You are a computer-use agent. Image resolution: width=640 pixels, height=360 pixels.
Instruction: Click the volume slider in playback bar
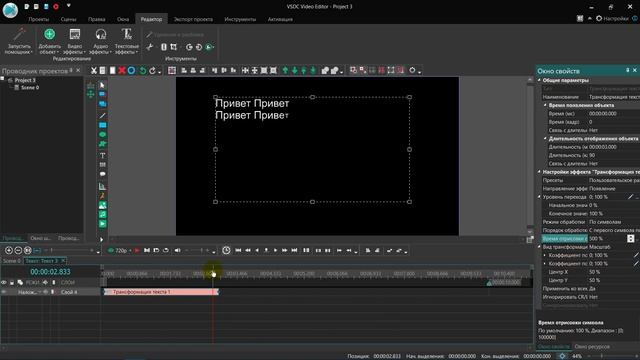click(198, 250)
